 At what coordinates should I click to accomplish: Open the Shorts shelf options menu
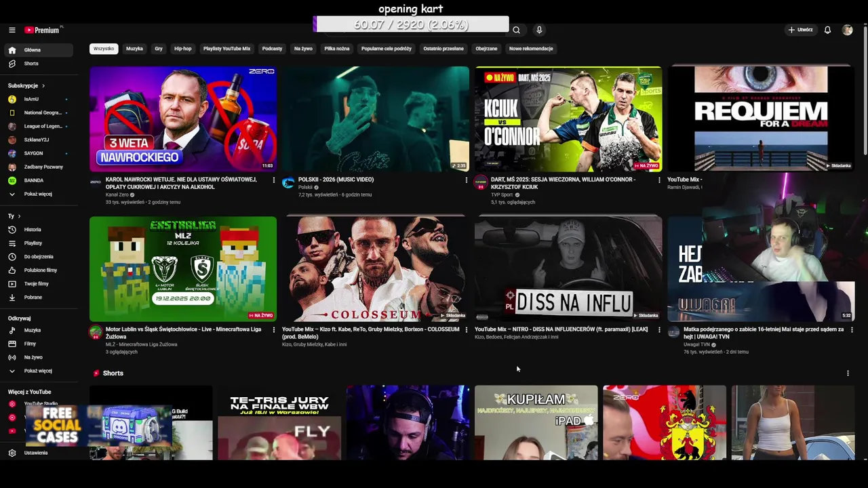coord(848,373)
